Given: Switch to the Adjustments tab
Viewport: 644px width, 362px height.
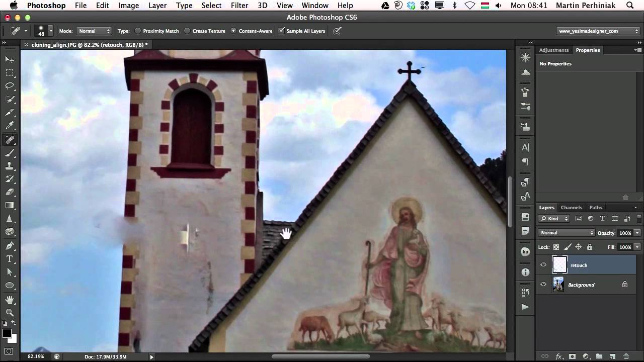Looking at the screenshot, I should [554, 50].
